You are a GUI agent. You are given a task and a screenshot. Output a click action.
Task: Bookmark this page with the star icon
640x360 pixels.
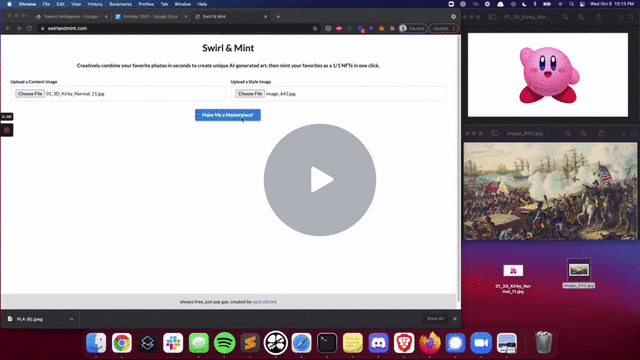coord(315,29)
